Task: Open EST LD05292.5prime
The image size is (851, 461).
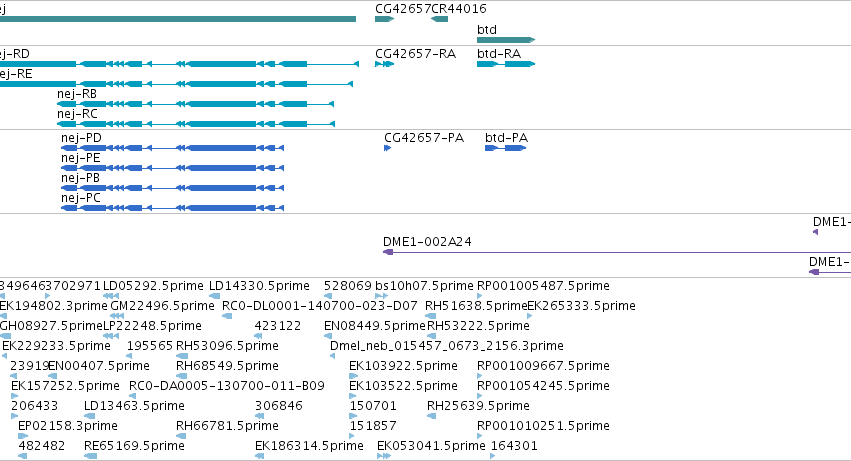Action: [x=153, y=286]
